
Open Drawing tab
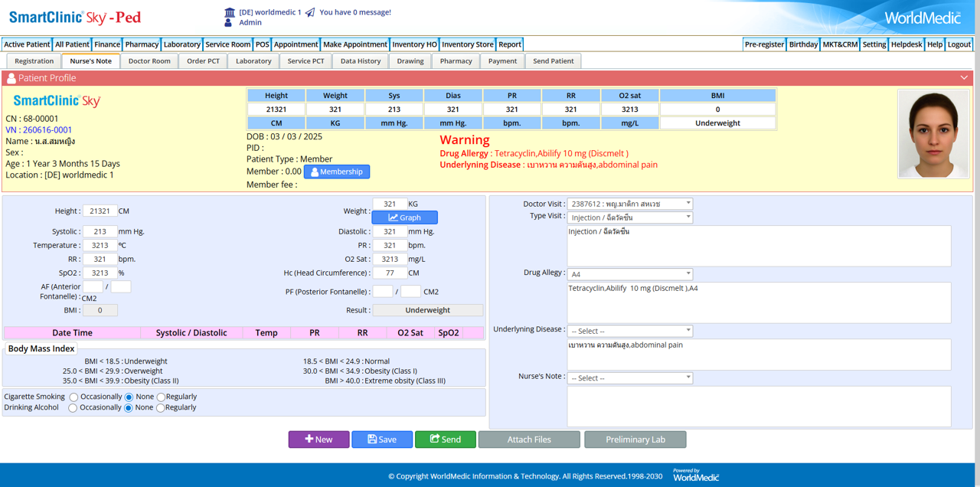tap(410, 61)
